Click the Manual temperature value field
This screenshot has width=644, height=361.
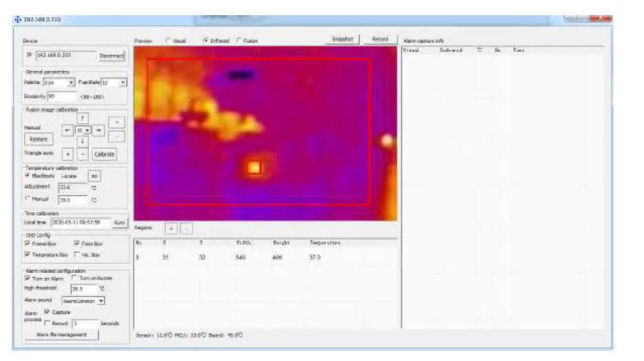(74, 200)
